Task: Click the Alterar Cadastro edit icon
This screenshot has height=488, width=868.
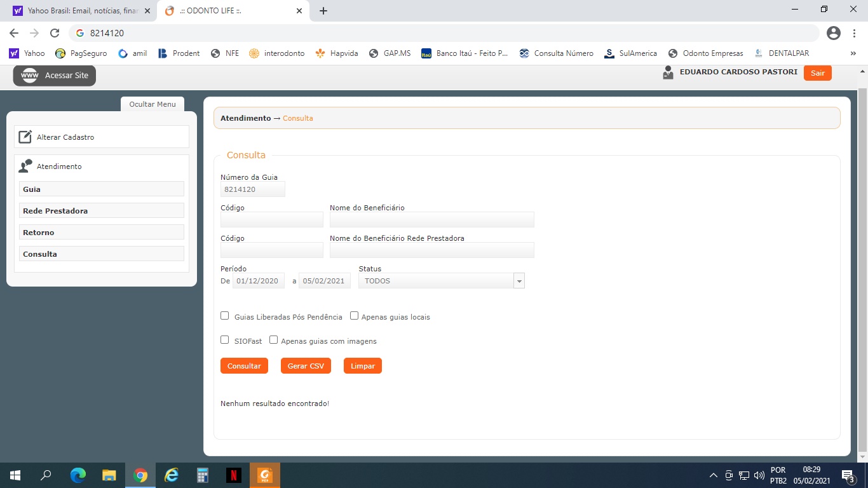Action: click(x=25, y=137)
